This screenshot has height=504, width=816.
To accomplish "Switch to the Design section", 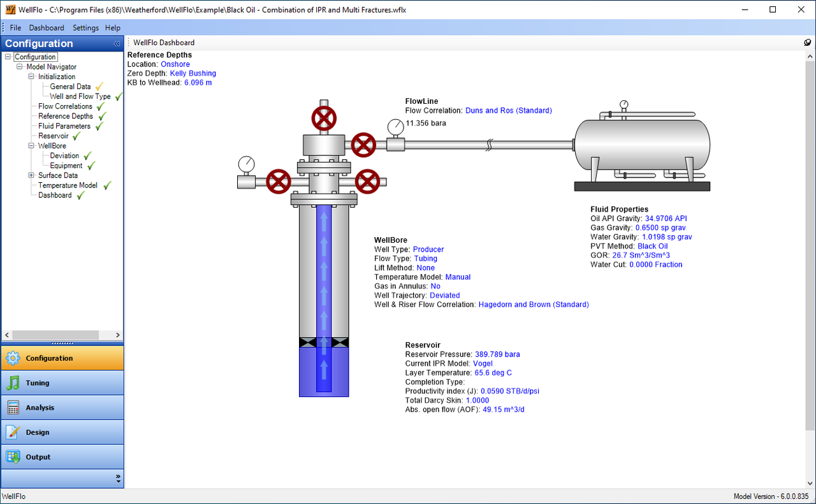I will click(x=62, y=432).
